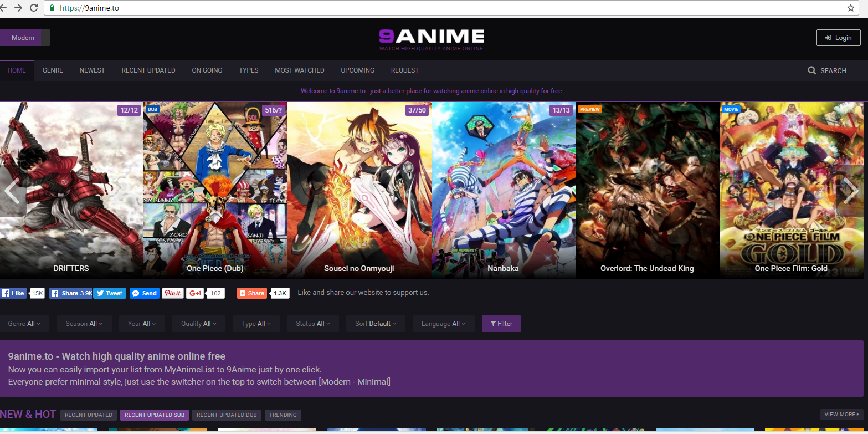The image size is (868, 434).
Task: Open the NEWEST nav item
Action: tap(92, 70)
